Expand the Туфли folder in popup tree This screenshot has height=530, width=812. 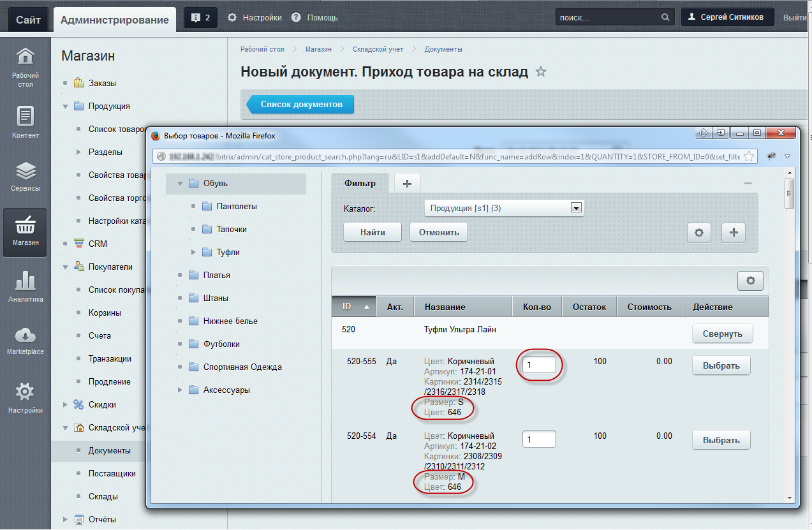pyautogui.click(x=193, y=253)
